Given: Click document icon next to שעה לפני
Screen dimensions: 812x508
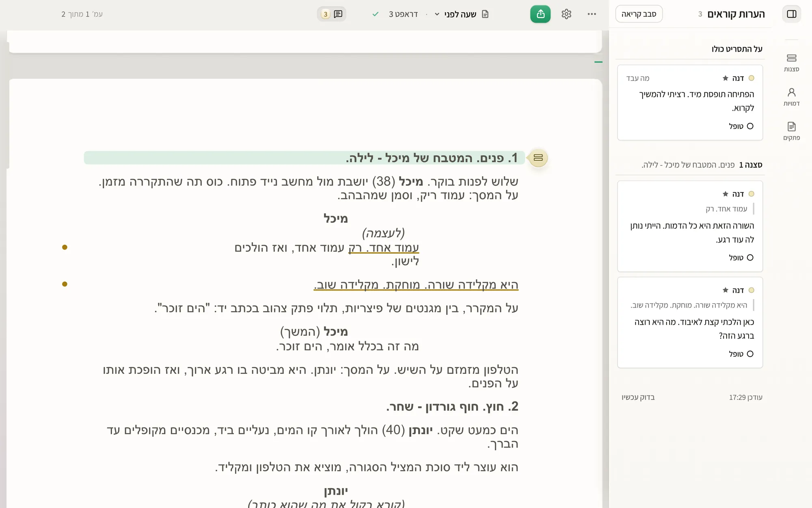Looking at the screenshot, I should [x=485, y=14].
